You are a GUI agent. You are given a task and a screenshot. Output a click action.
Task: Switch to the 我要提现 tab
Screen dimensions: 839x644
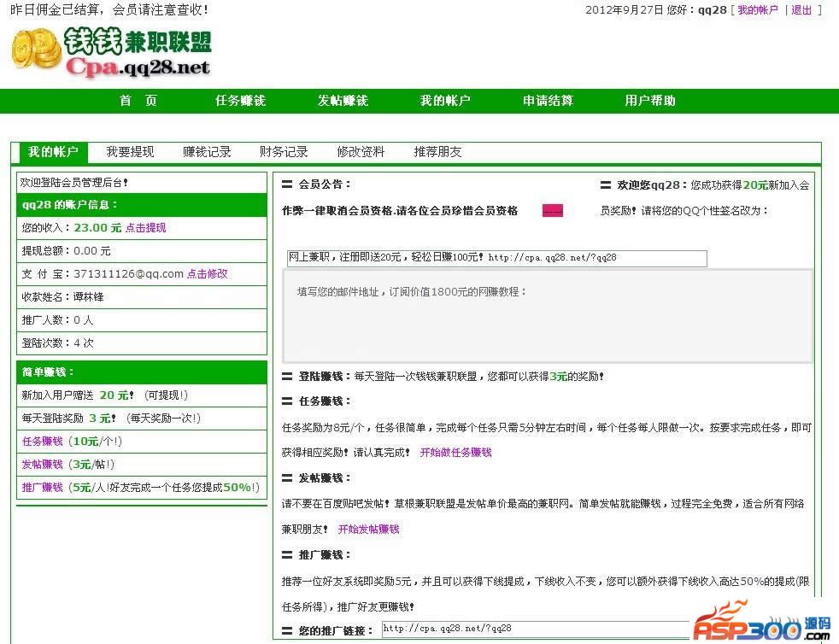[130, 152]
